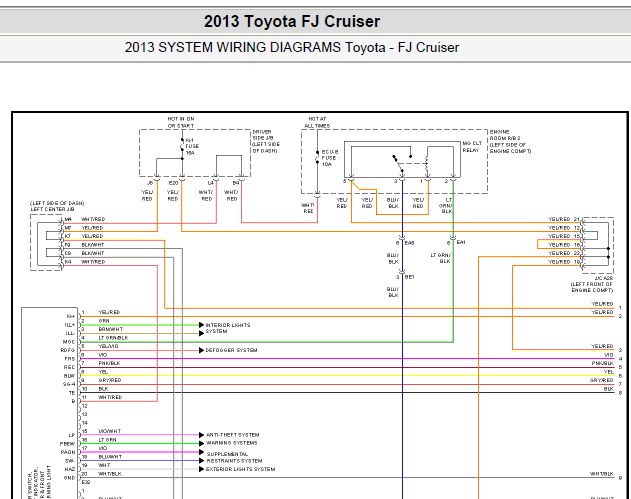
Task: Click the E20 connector label
Action: pyautogui.click(x=173, y=183)
